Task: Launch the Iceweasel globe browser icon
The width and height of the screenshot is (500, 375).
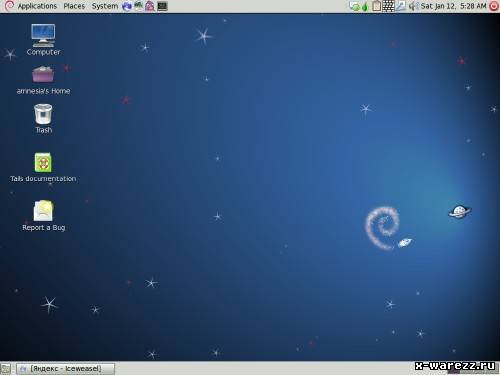Action: [127, 6]
